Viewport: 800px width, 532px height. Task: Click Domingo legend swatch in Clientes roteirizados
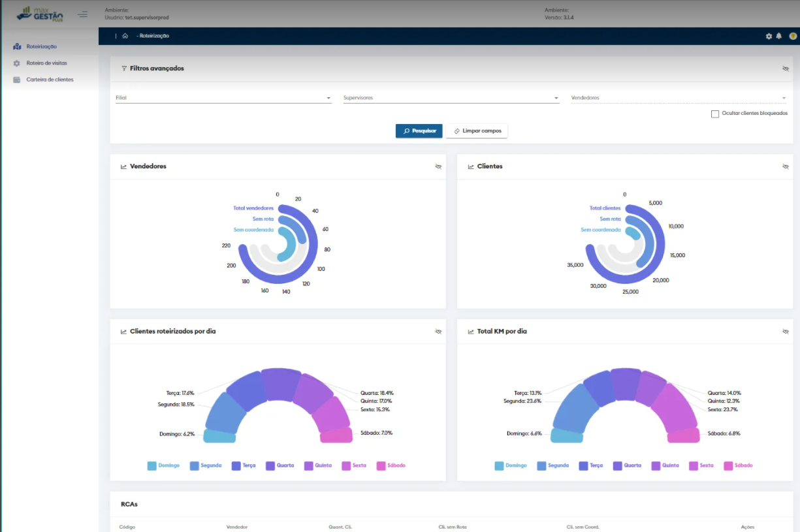[152, 466]
